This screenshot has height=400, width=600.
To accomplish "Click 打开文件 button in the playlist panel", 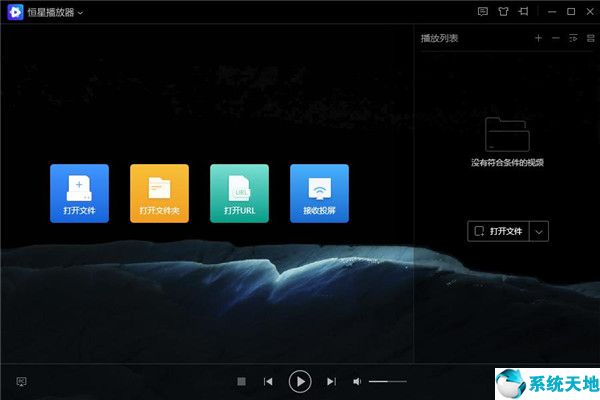I will coord(498,231).
